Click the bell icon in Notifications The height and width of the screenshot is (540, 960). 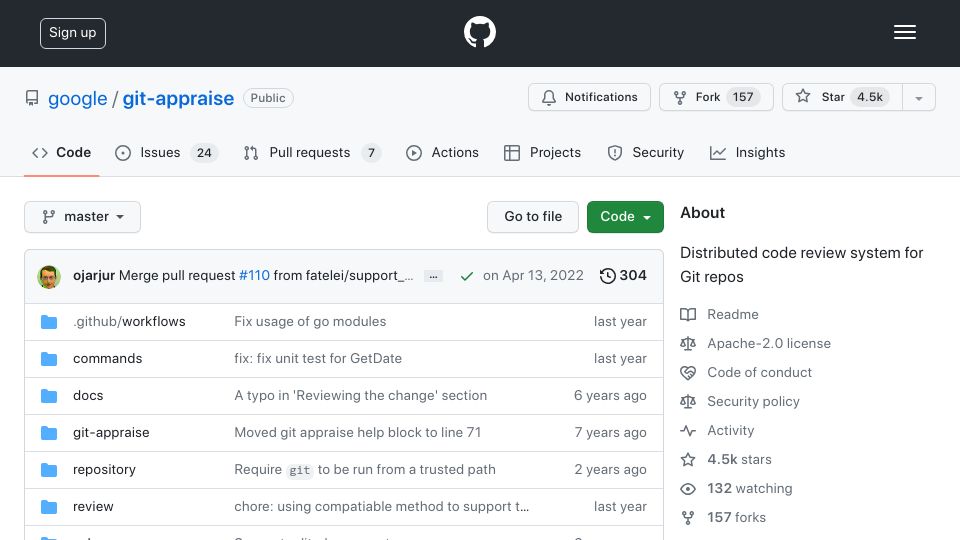549,97
